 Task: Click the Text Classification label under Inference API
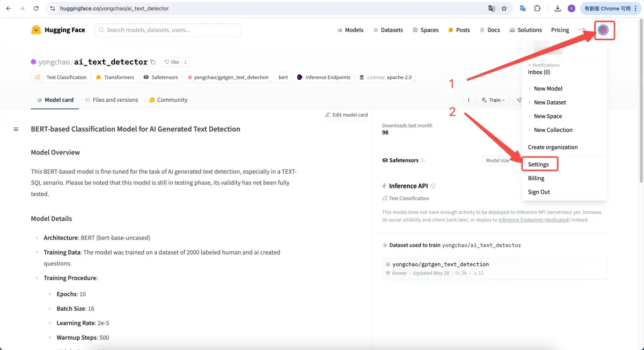click(406, 198)
